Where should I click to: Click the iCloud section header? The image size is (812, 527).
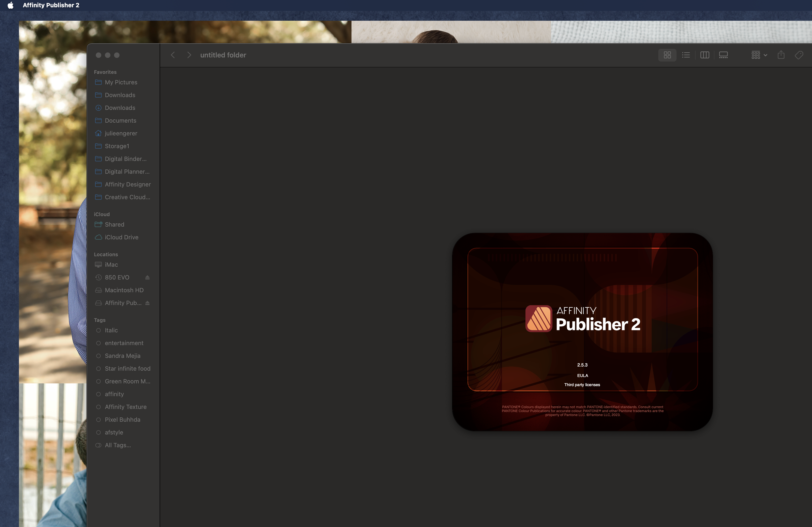coord(102,214)
